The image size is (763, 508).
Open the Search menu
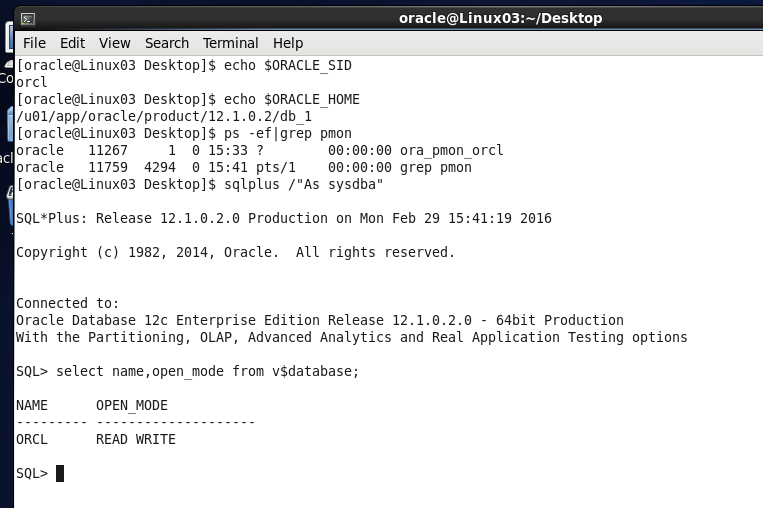coord(166,43)
